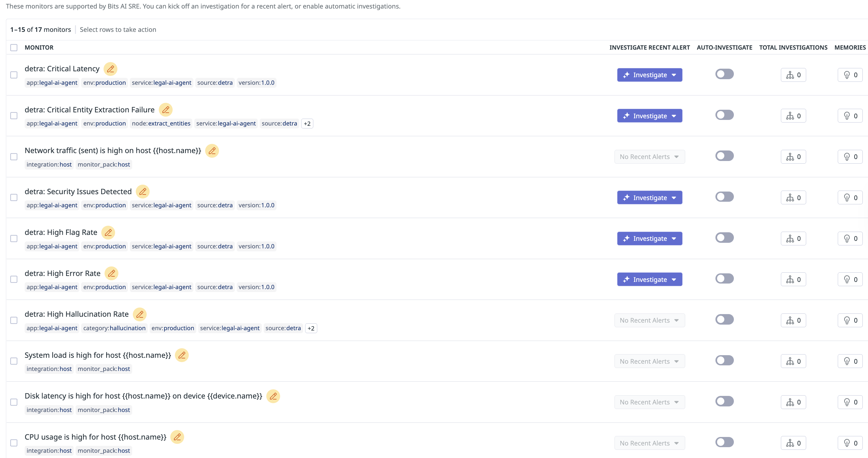868x458 pixels.
Task: Click the env:production tag on High Error Rate
Action: click(x=105, y=287)
